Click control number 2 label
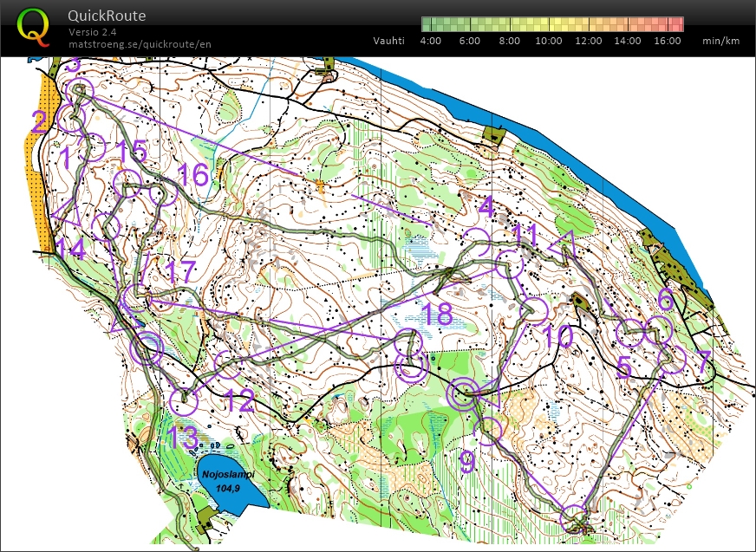The image size is (756, 552). pos(39,122)
